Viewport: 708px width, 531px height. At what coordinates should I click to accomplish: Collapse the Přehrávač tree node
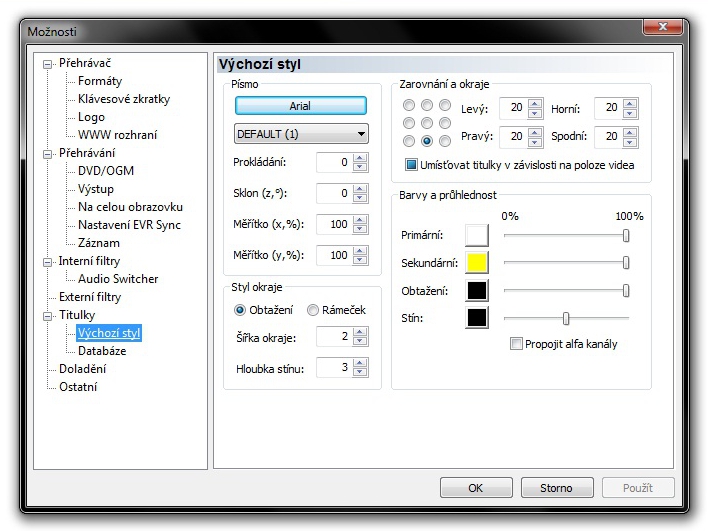pos(47,64)
